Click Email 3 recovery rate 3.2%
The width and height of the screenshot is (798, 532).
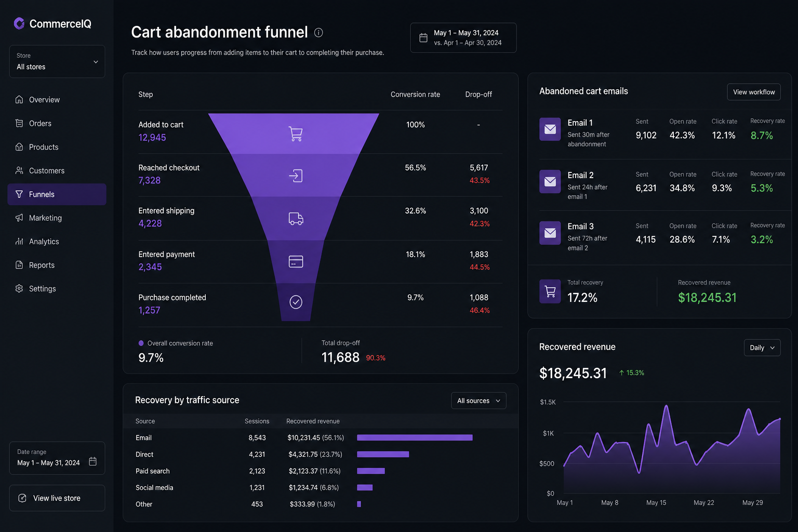[762, 240]
